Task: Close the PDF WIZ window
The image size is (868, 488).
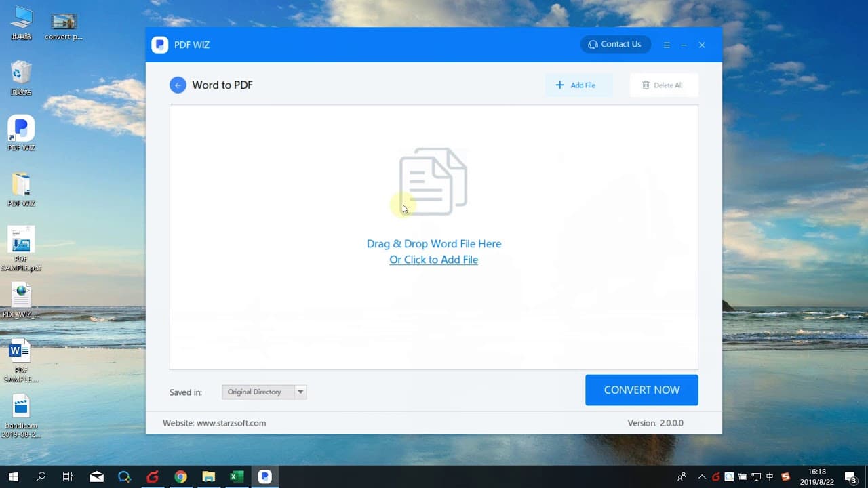Action: click(702, 45)
